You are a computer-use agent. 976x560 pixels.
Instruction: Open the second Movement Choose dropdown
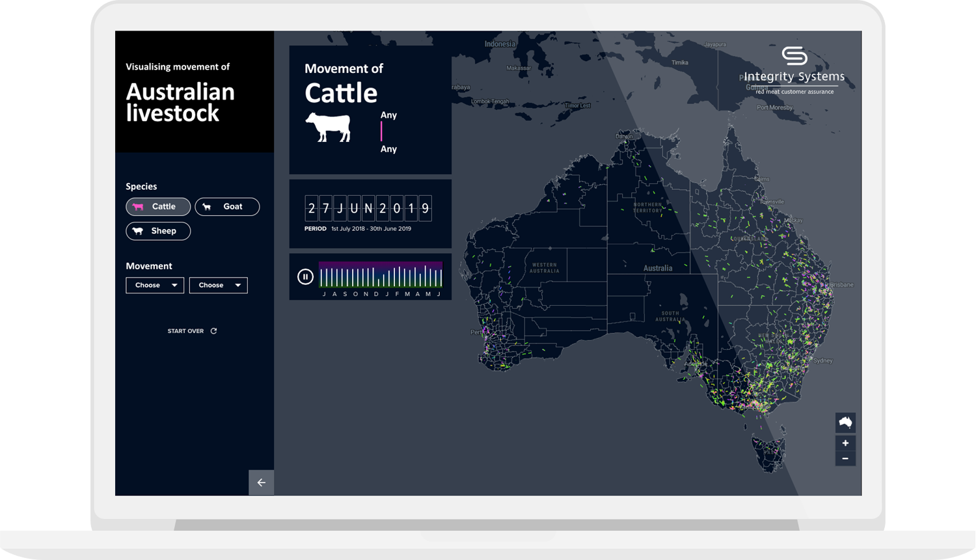click(218, 286)
